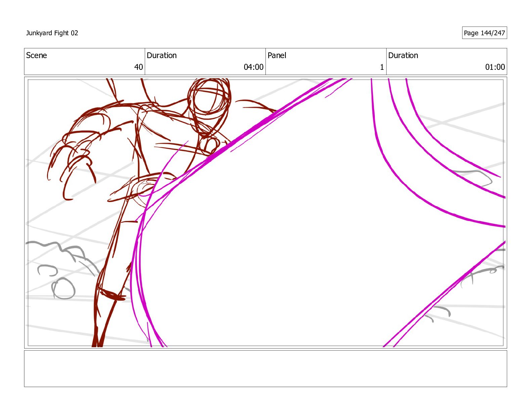The image size is (532, 411).
Task: Click the empty notes box below the panel
Action: (266, 369)
